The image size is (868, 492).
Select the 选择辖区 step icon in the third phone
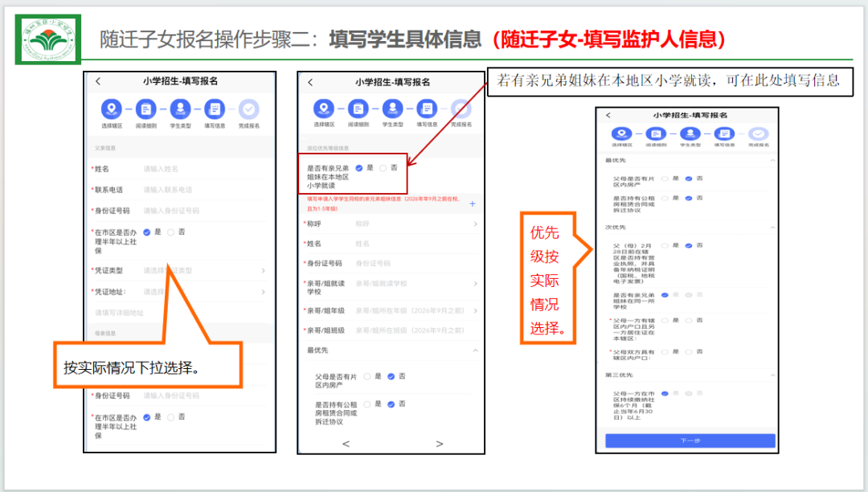621,134
